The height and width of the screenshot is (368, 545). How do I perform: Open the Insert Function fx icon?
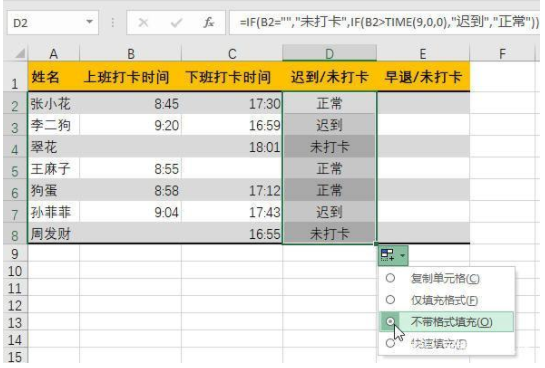point(209,23)
